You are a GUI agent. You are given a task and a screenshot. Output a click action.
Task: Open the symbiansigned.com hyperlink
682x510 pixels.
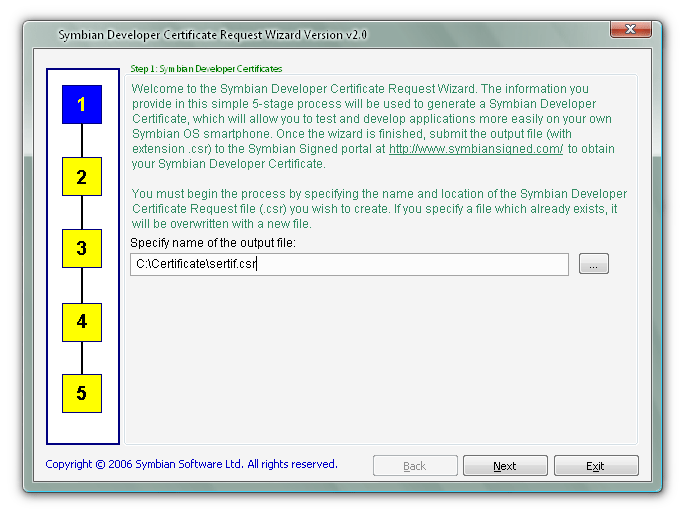pyautogui.click(x=476, y=149)
